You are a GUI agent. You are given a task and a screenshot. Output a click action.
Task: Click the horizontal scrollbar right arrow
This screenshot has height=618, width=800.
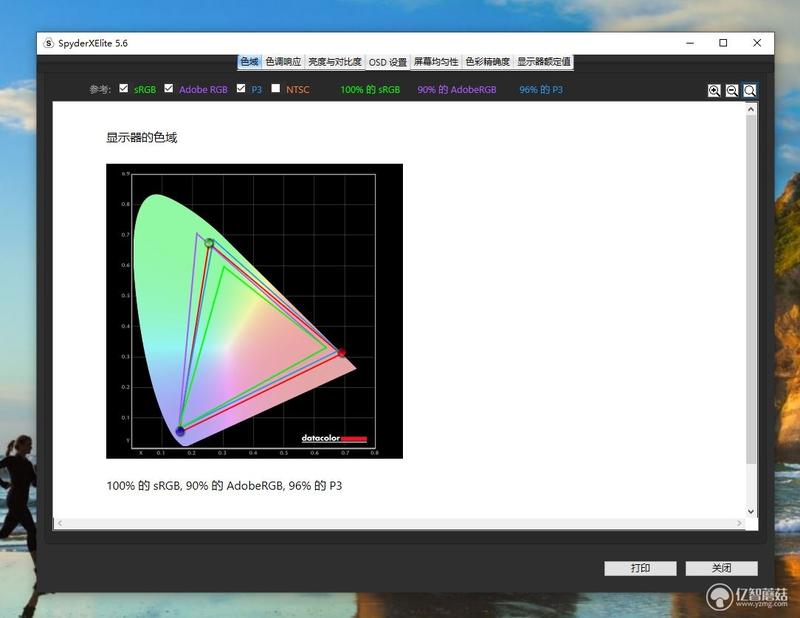pos(739,523)
